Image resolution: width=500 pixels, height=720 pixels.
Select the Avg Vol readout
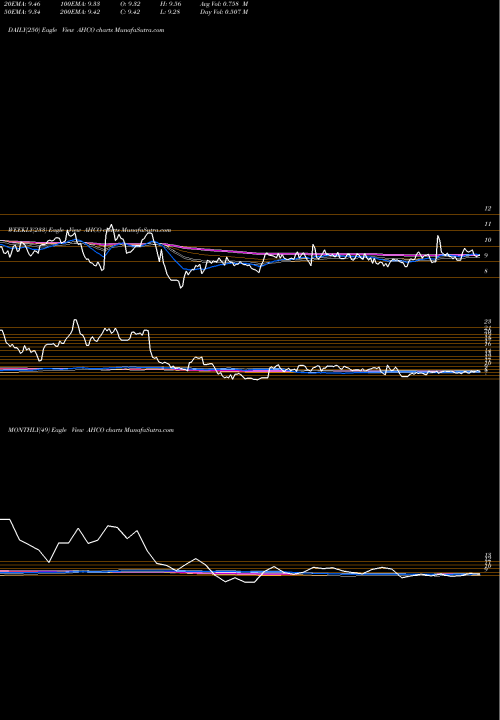point(224,4)
